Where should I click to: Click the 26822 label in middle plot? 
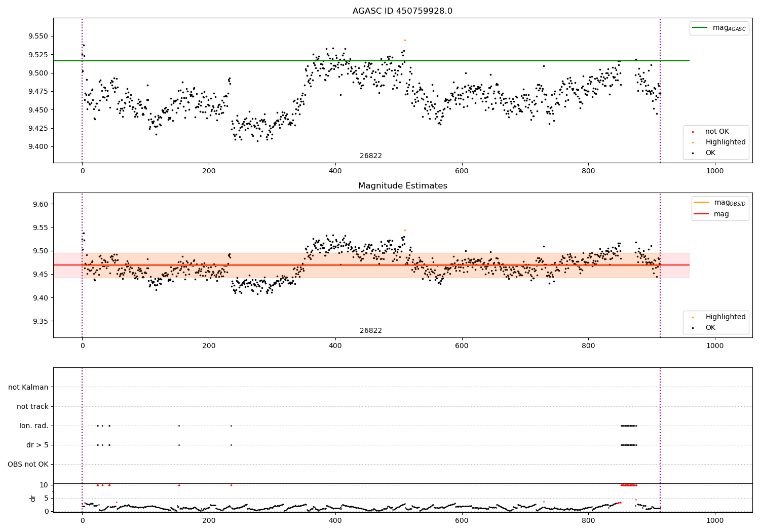[x=371, y=331]
